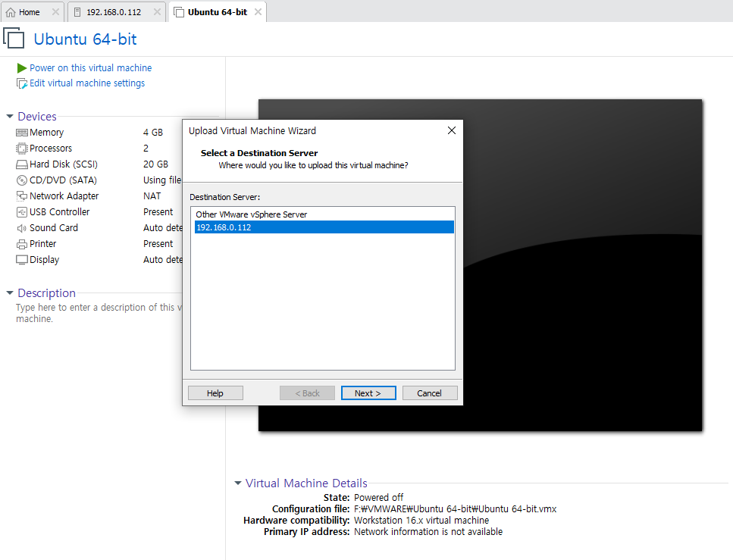This screenshot has height=560, width=733.
Task: Select the CD/DVD (SATA) disc icon
Action: [x=21, y=180]
